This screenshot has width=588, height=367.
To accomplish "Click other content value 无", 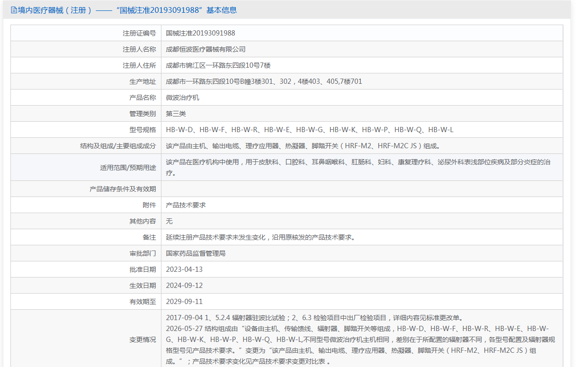I will (169, 221).
